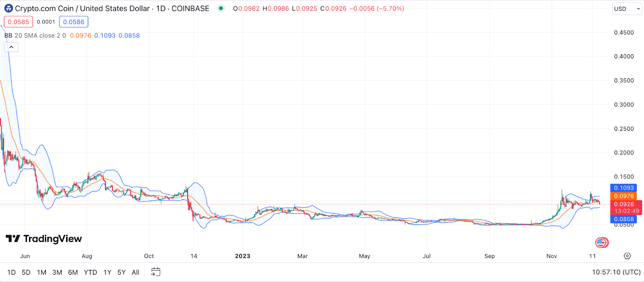Click the 10:57:10 (UTC) timezone label
This screenshot has width=644, height=282.
point(616,272)
